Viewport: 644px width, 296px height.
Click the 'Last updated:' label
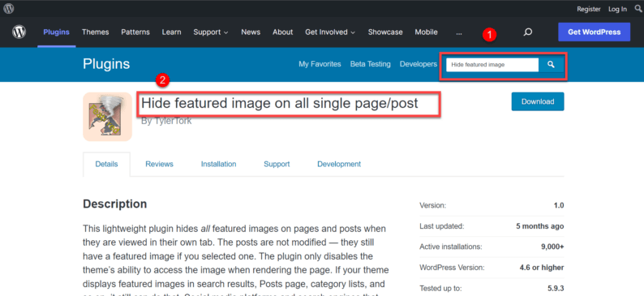(441, 226)
